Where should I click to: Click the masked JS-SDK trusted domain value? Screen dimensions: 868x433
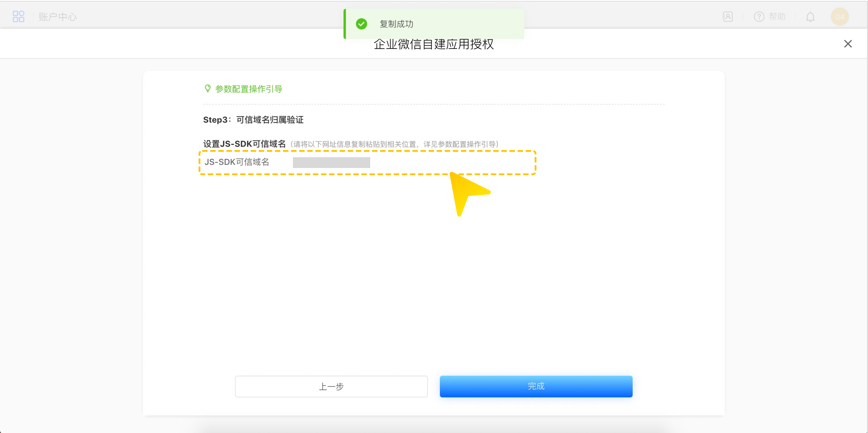(331, 162)
